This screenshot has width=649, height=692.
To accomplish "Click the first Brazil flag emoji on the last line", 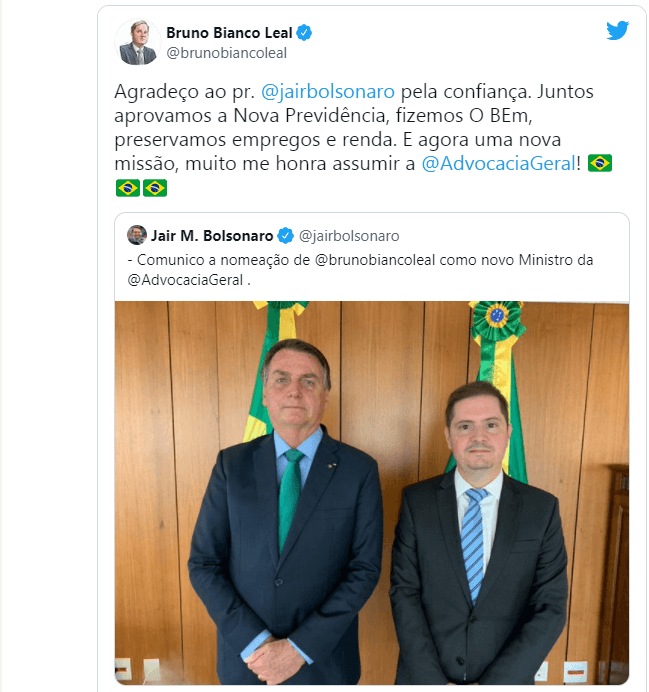I will pyautogui.click(x=128, y=188).
